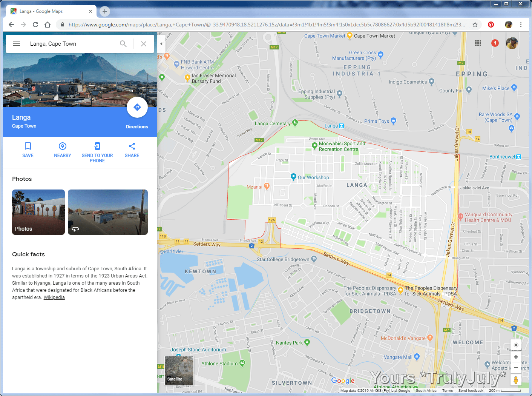Zoom out using the minus control
This screenshot has width=532, height=396.
[x=516, y=367]
